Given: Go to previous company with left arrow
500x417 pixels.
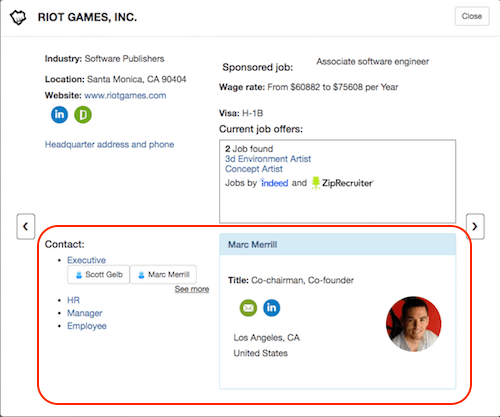Looking at the screenshot, I should point(26,226).
